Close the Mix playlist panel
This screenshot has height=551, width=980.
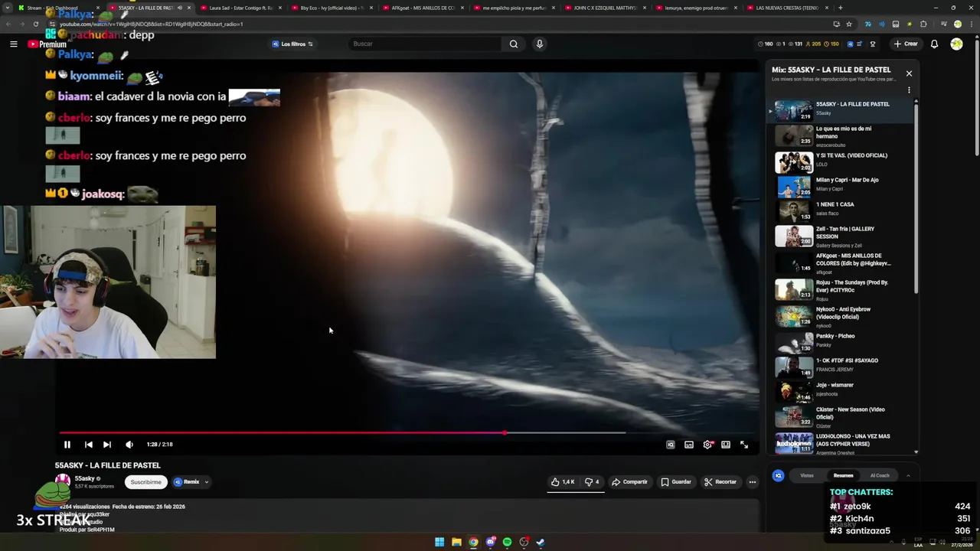click(909, 73)
